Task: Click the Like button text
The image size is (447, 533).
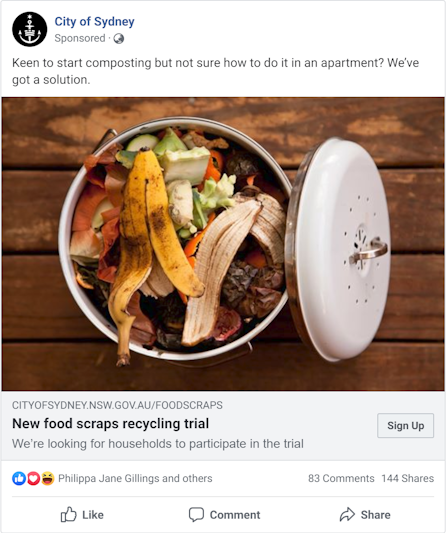Action: click(x=93, y=515)
